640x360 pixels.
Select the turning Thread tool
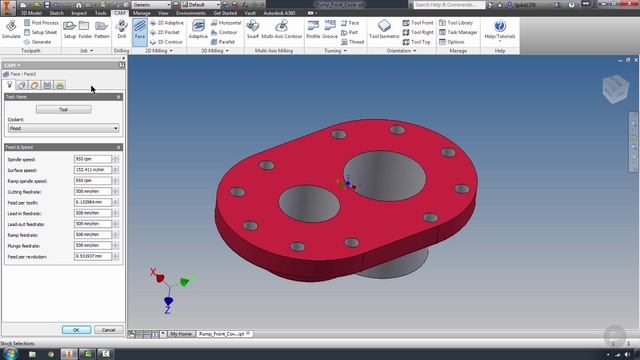click(x=352, y=42)
